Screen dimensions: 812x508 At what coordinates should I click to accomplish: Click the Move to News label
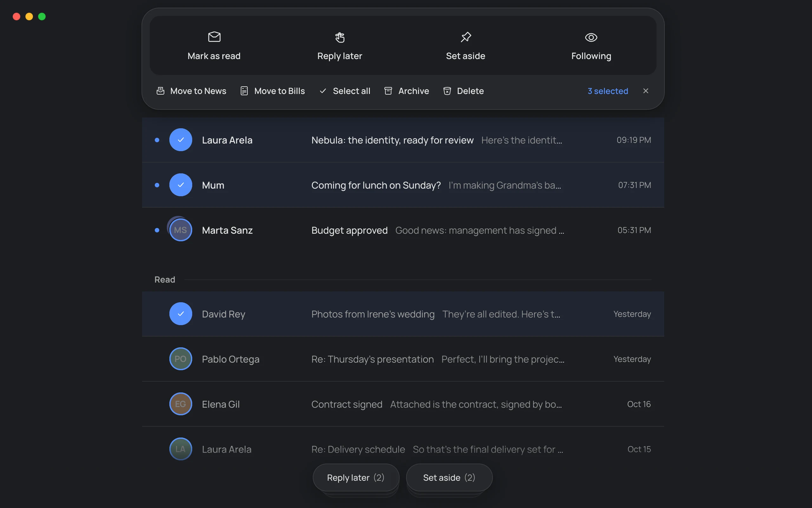(198, 91)
